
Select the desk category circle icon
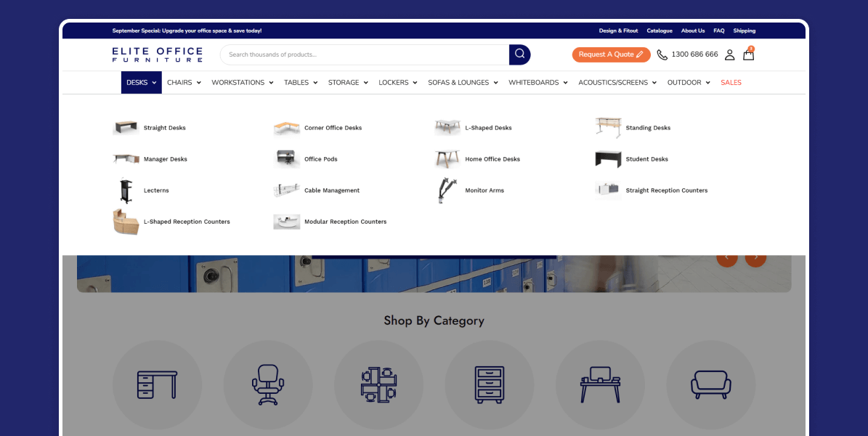157,384
